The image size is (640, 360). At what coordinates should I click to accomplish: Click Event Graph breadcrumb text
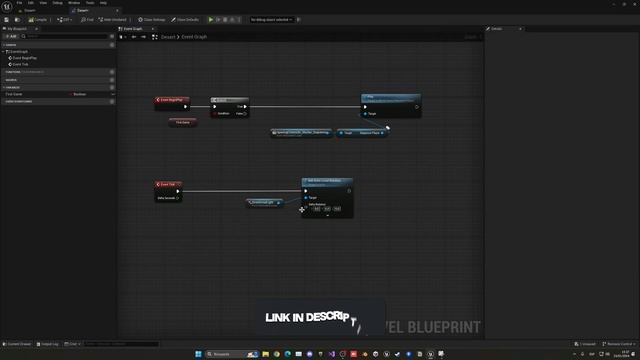pos(194,37)
